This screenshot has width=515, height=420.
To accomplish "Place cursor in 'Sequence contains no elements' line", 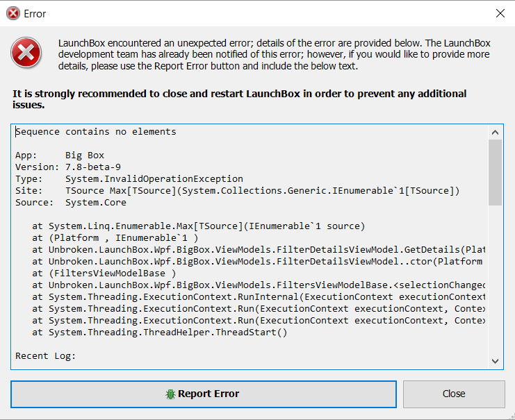I will pos(96,132).
